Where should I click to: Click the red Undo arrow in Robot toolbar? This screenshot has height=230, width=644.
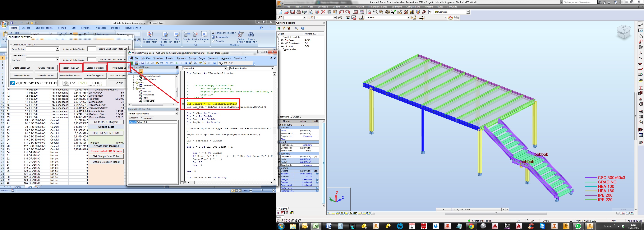(342, 12)
